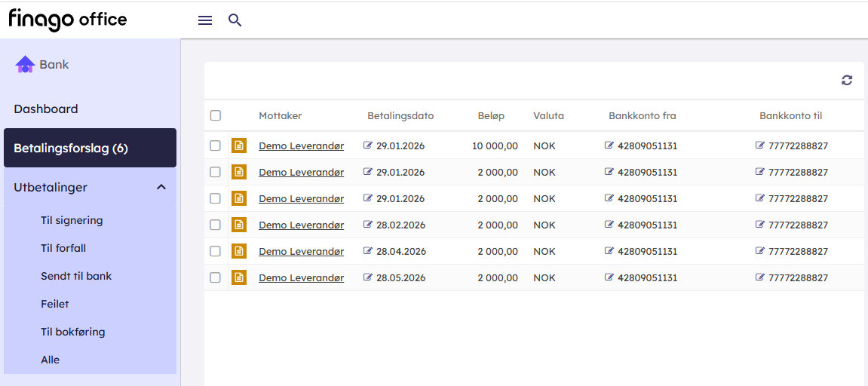Collapse the Utbetalinger section chevron

coord(161,187)
